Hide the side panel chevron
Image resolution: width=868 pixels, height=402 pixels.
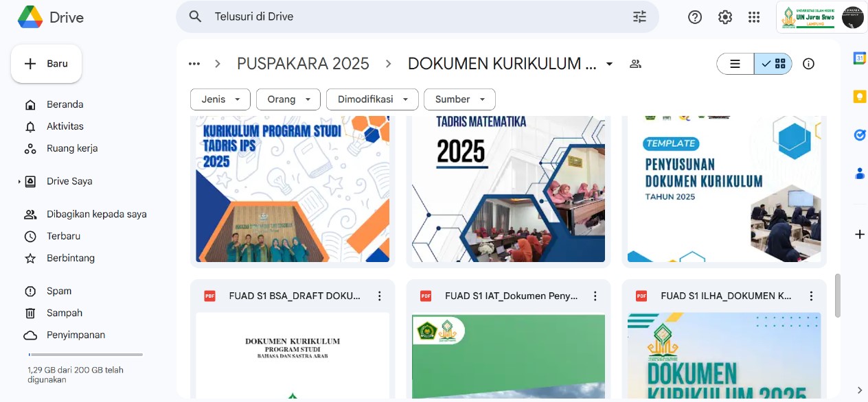click(859, 390)
